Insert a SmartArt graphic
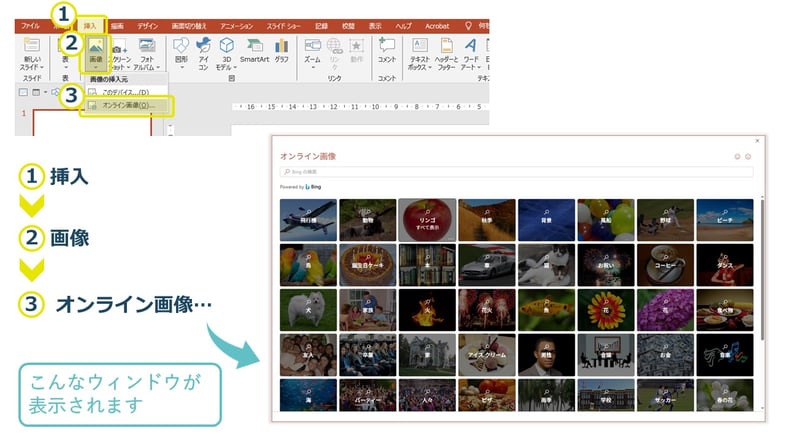This screenshot has height=441, width=785. click(254, 50)
